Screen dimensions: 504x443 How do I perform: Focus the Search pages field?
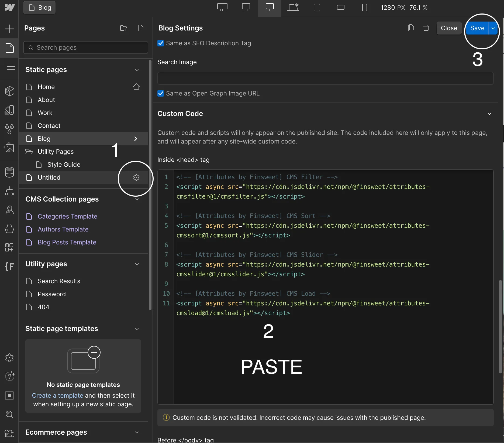click(x=86, y=47)
